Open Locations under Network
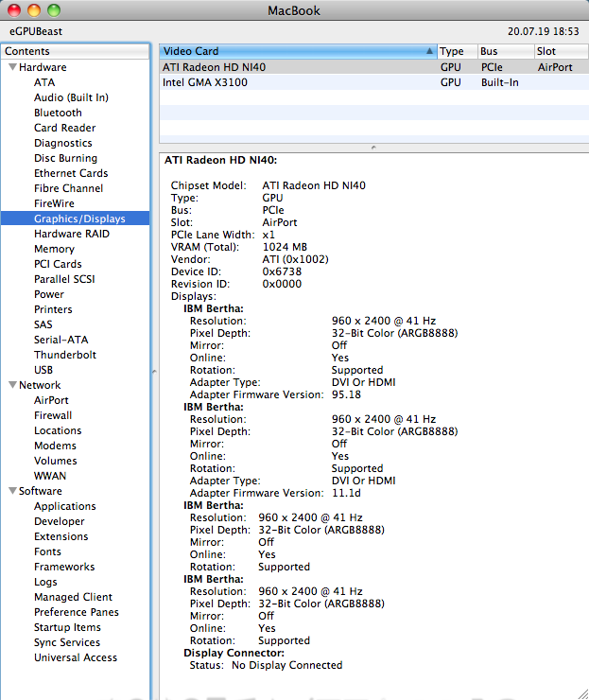Viewport: 589px width, 700px height. [x=58, y=430]
